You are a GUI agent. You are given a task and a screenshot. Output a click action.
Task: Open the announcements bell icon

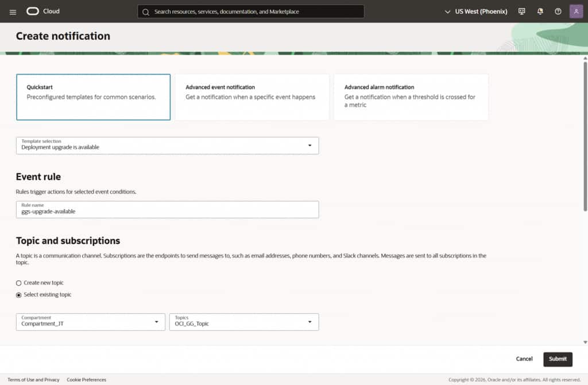[x=540, y=11]
